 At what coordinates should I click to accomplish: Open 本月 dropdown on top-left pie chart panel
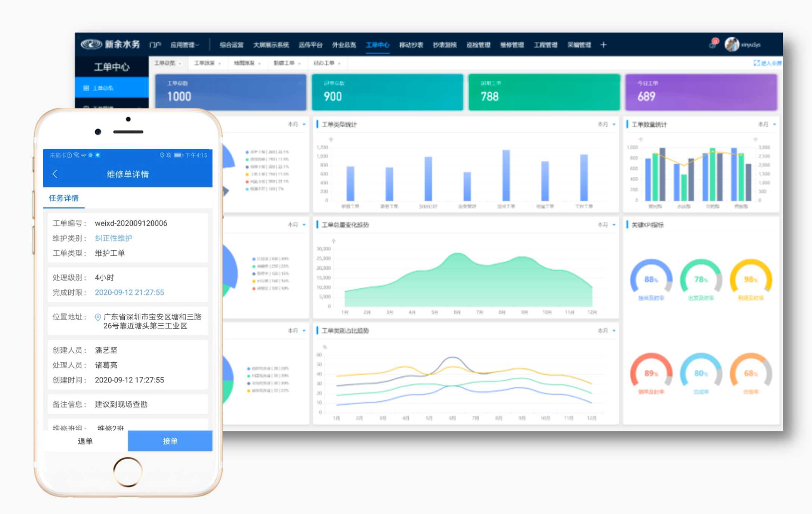pyautogui.click(x=297, y=124)
